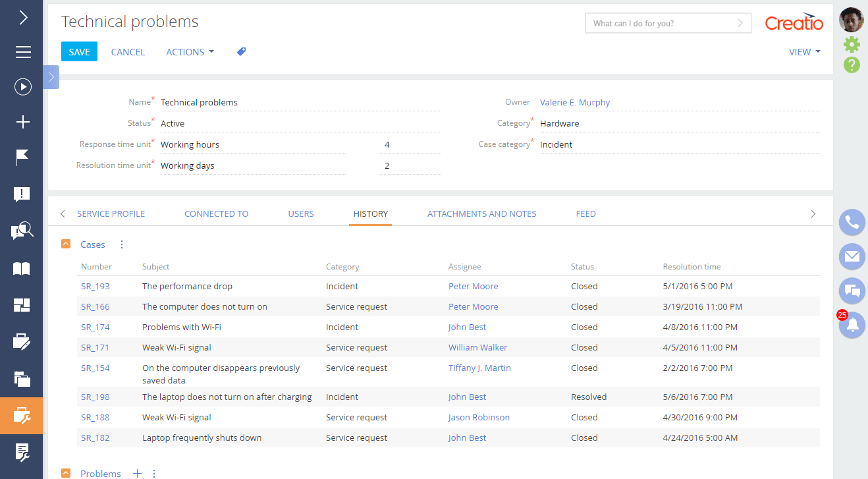This screenshot has height=479, width=868.
Task: Open the View dropdown menu
Action: tap(804, 52)
